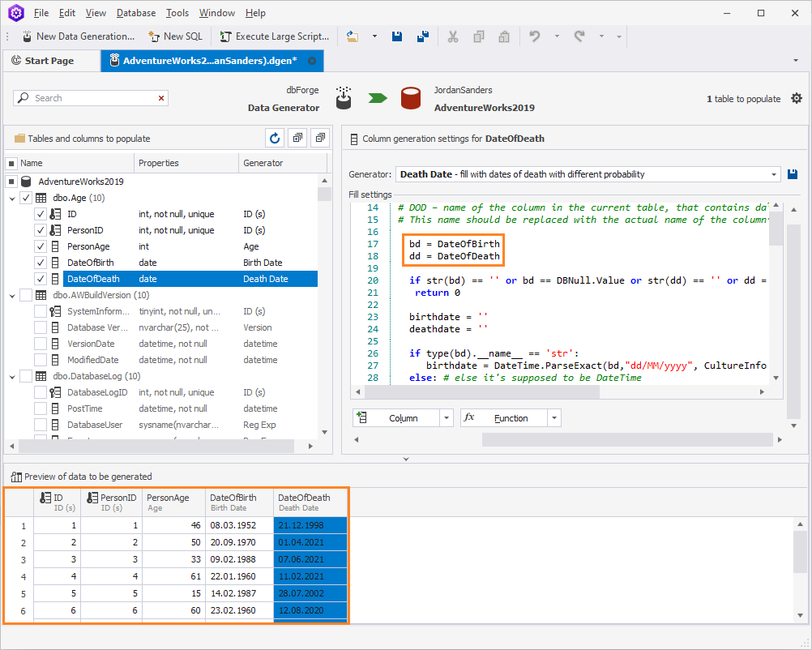Click the Open file folder icon
The height and width of the screenshot is (650, 812).
(x=353, y=36)
